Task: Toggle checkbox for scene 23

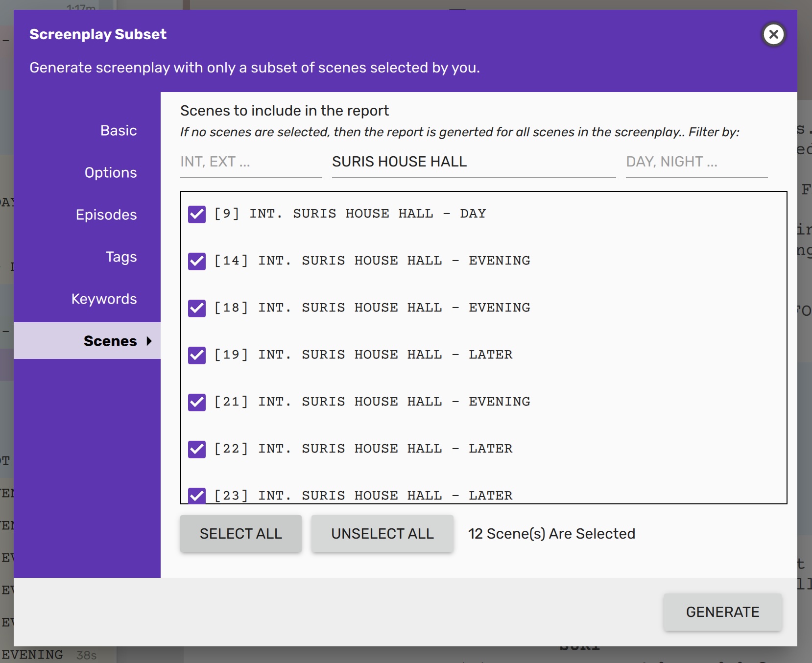Action: 197,495
